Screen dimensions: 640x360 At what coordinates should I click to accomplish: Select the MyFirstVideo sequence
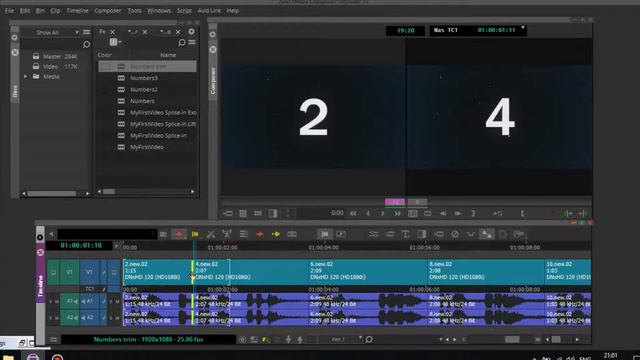pyautogui.click(x=147, y=147)
